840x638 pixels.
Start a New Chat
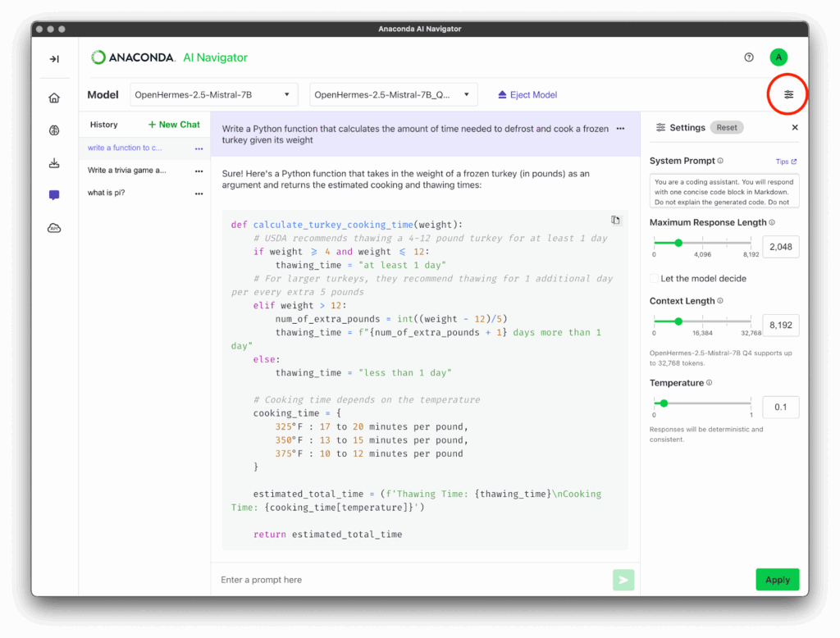point(174,125)
